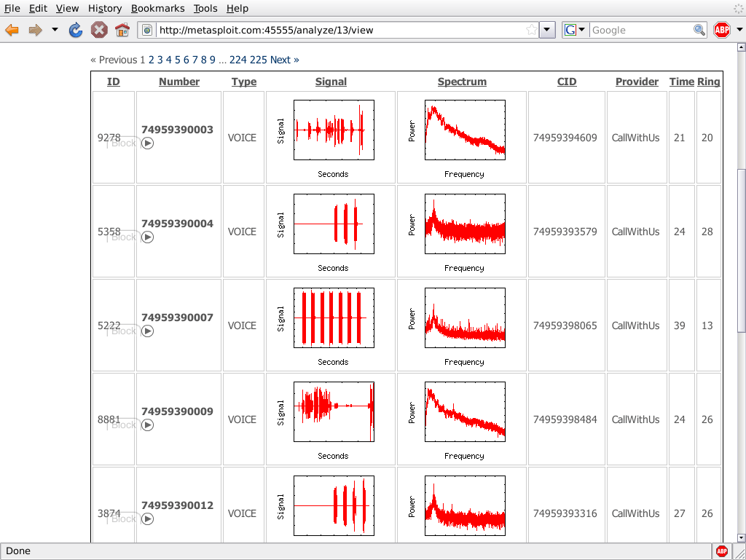746x560 pixels.
Task: Play audio for number 74959390003
Action: (x=147, y=143)
